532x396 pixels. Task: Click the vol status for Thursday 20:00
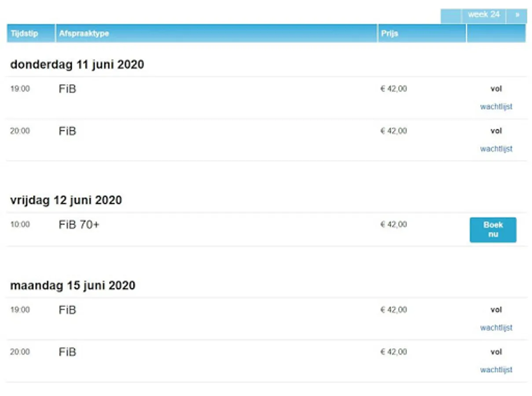(496, 131)
